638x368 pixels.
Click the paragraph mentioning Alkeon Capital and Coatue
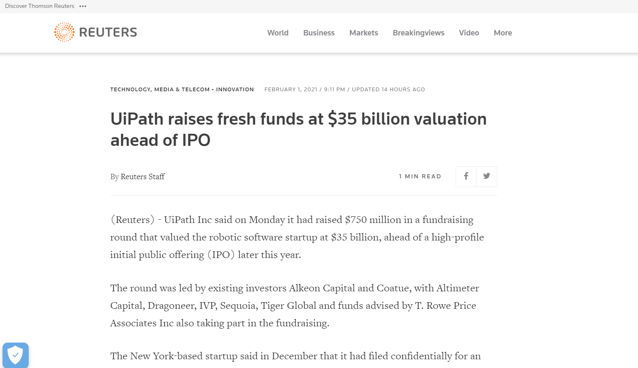tap(295, 305)
